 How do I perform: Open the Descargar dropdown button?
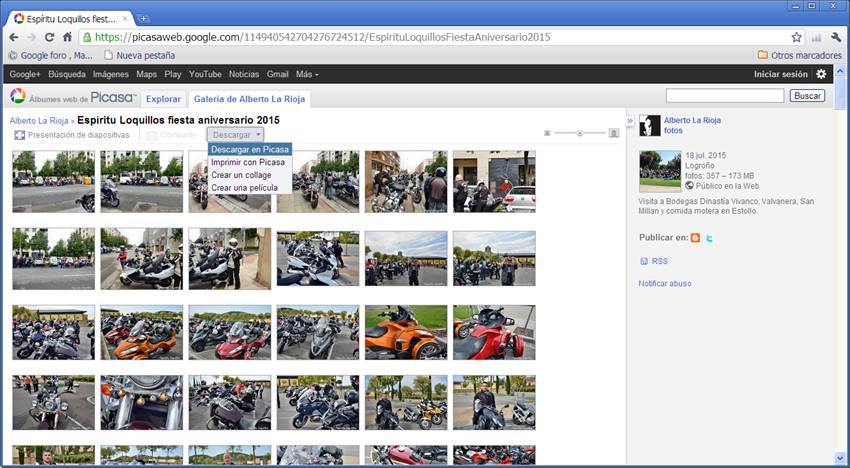tap(235, 135)
